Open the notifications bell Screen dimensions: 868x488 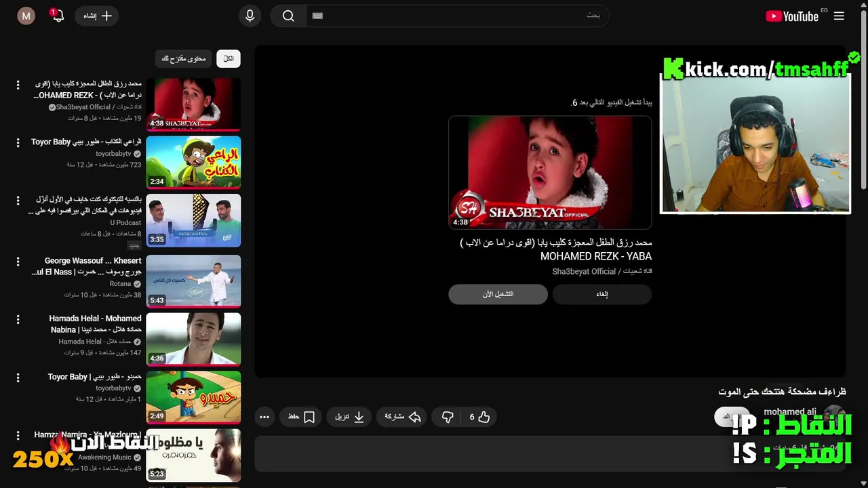(x=58, y=16)
